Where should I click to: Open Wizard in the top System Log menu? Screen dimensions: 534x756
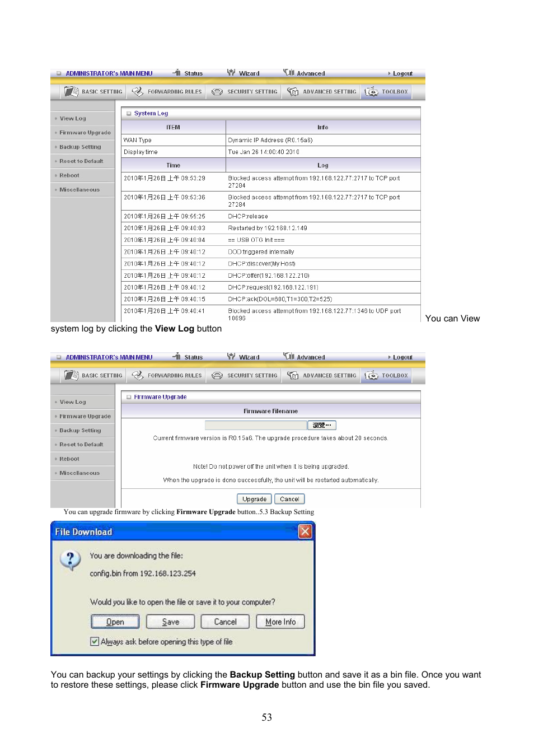pos(249,73)
